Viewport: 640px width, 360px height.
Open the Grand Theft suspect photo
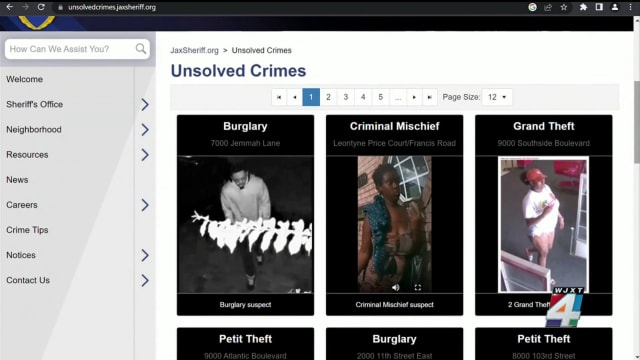[543, 224]
